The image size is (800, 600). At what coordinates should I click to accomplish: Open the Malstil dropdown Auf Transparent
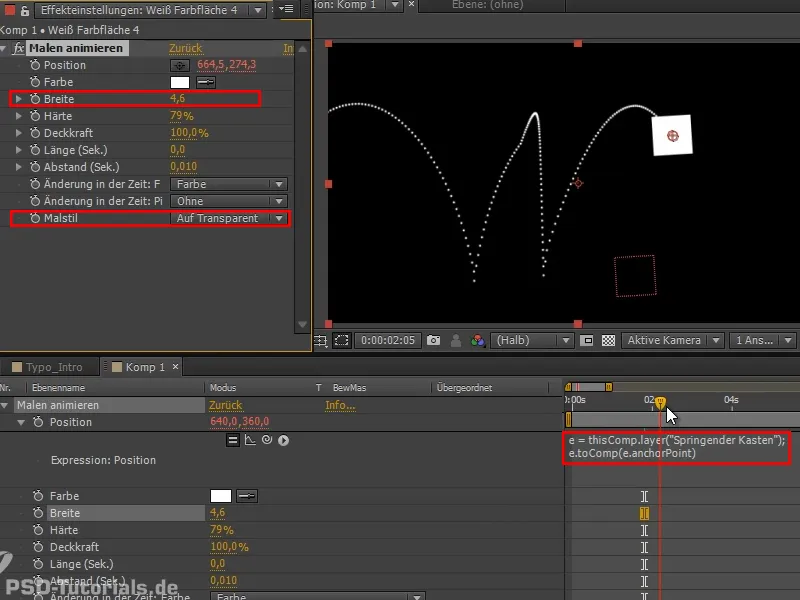pyautogui.click(x=229, y=218)
